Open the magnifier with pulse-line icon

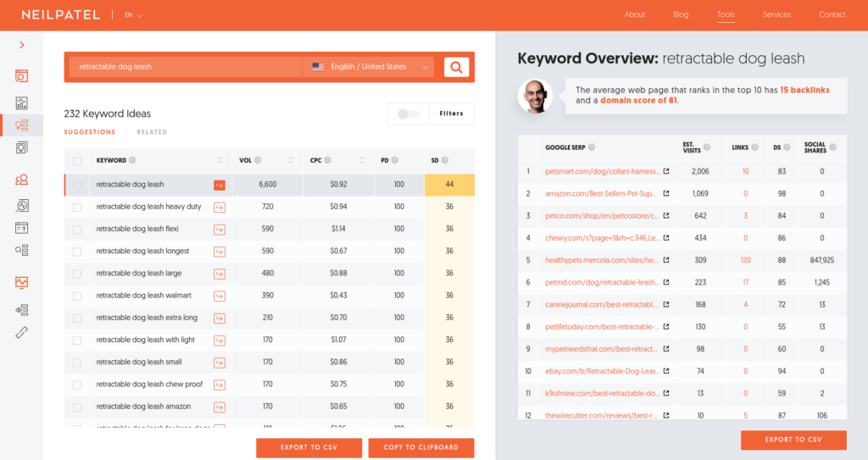(21, 206)
